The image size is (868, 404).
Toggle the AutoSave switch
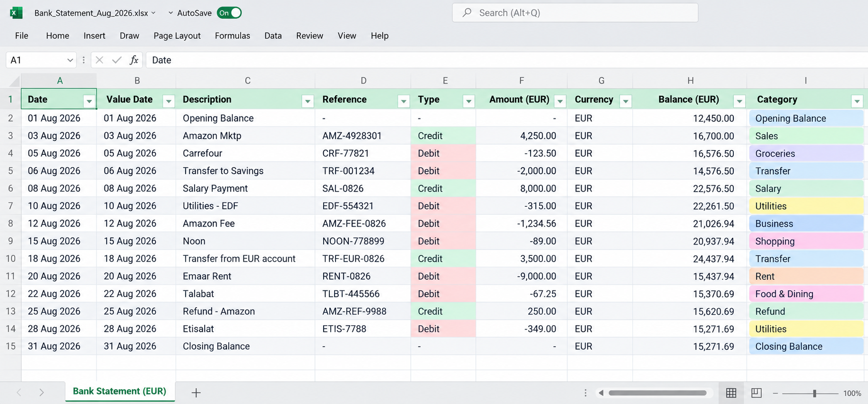(x=229, y=13)
